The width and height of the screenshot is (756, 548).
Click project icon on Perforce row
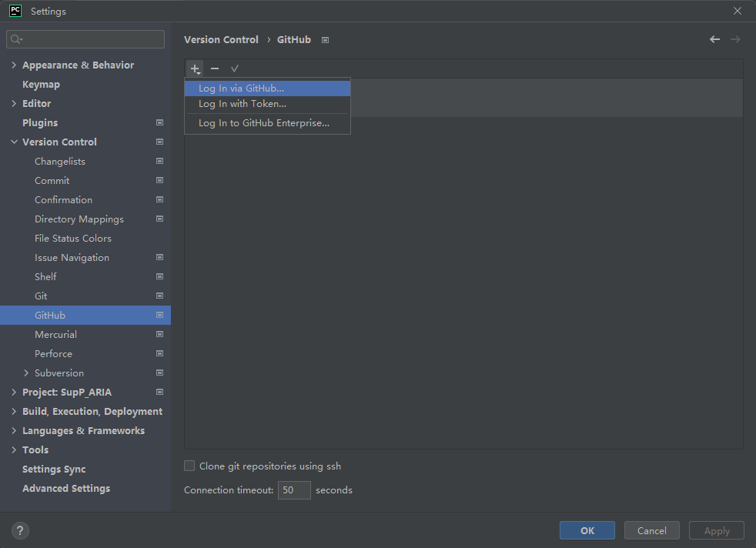[x=159, y=354]
